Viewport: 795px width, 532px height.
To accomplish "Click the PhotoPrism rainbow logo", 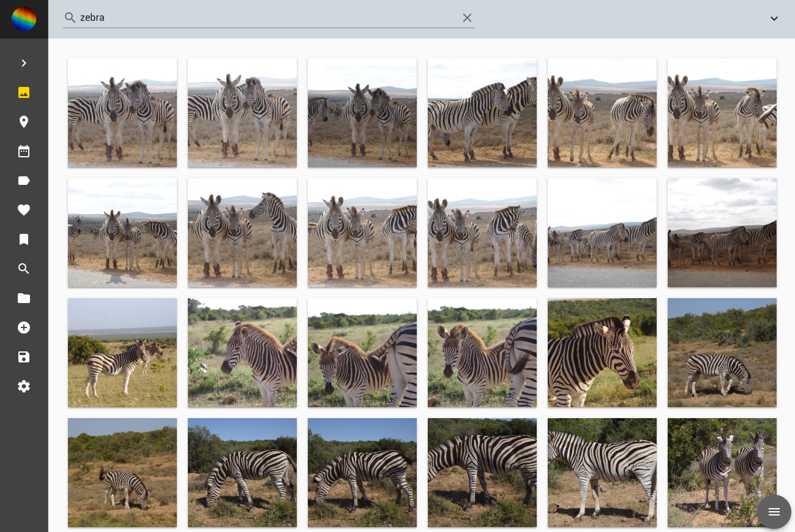I will click(x=24, y=19).
